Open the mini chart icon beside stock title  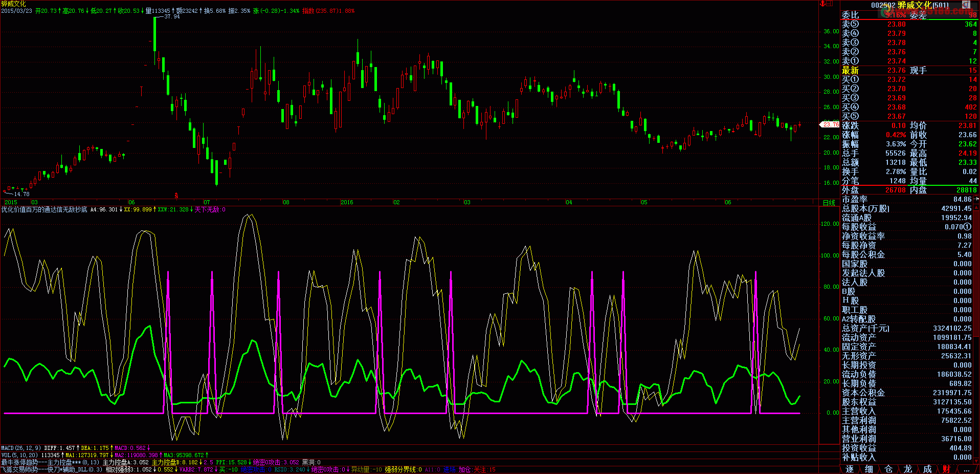click(966, 5)
